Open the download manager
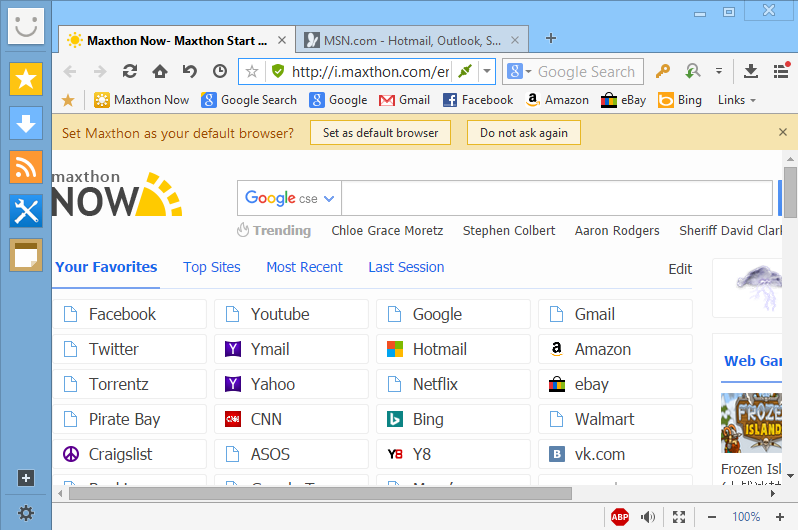The height and width of the screenshot is (530, 798). click(751, 71)
